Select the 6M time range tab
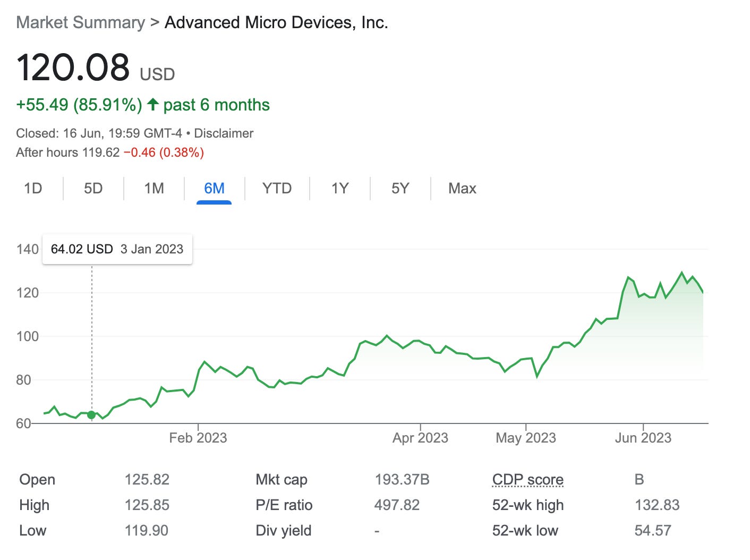 (214, 189)
